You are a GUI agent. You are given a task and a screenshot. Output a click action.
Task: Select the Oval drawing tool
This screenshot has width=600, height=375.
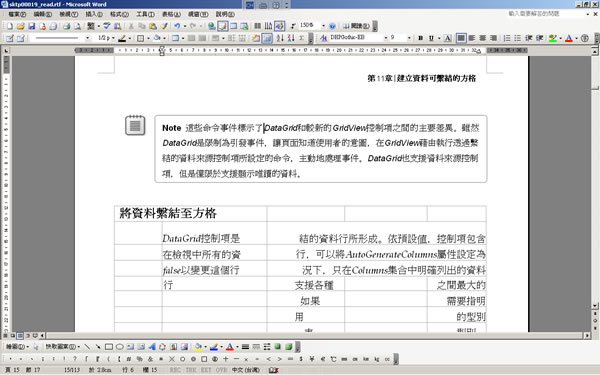(120, 347)
